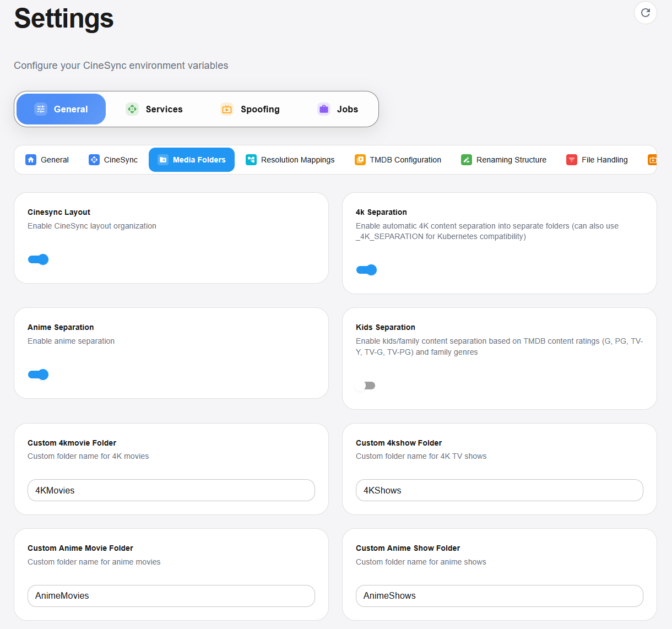
Task: Turn off the 4k Separation switch
Action: tap(367, 270)
